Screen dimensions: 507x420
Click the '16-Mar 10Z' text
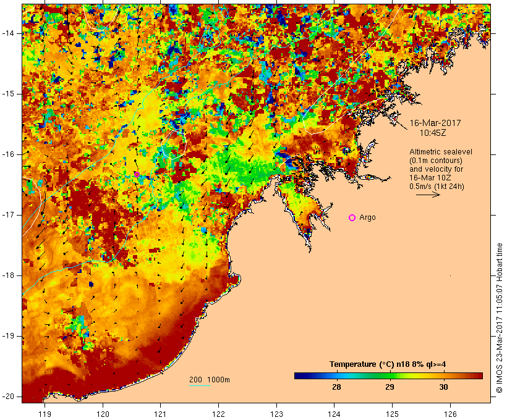tap(430, 178)
